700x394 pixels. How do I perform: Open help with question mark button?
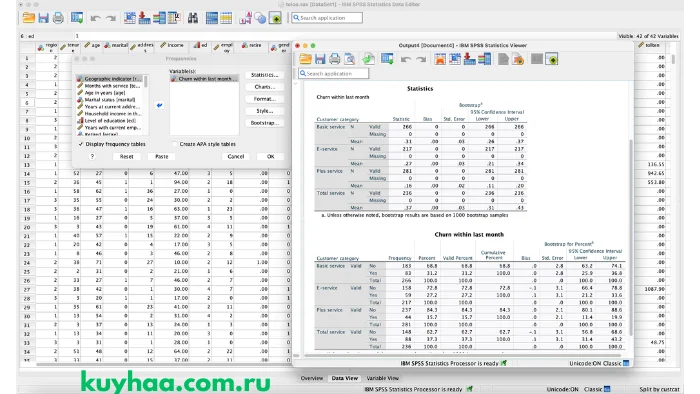coord(92,157)
